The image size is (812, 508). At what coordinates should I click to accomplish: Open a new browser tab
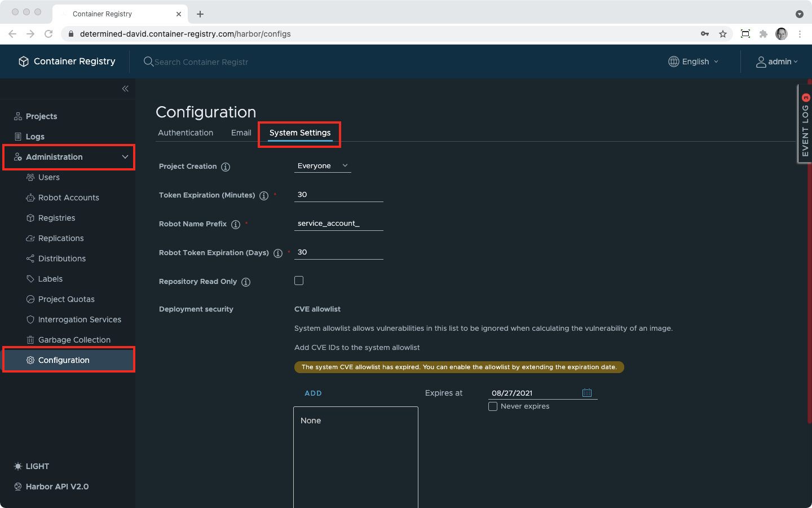[x=200, y=14]
